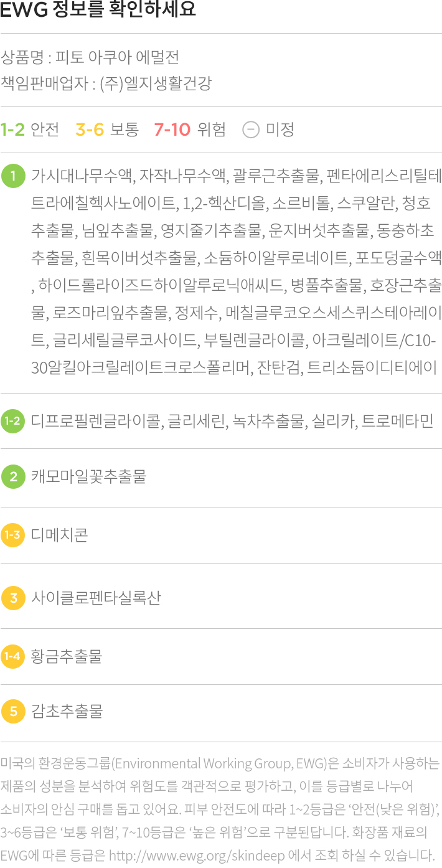Click the green grade 2 badge

[x=13, y=478]
